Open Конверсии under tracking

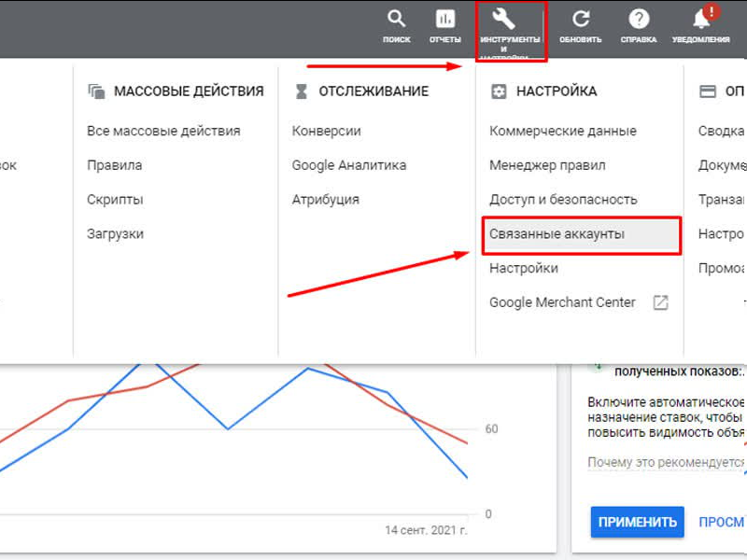click(x=326, y=132)
